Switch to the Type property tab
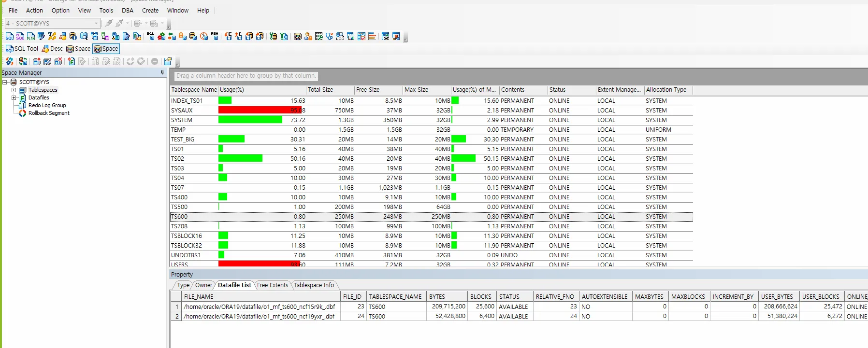This screenshot has height=348, width=868. 183,285
